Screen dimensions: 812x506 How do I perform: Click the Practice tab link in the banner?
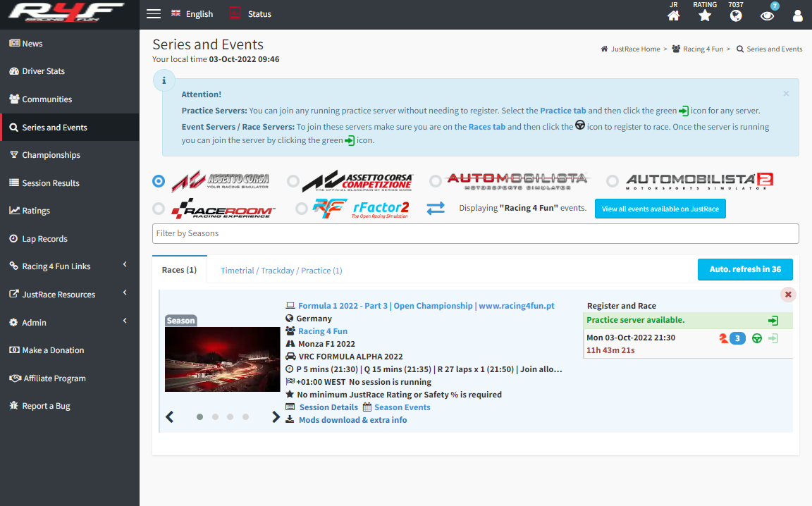(563, 111)
